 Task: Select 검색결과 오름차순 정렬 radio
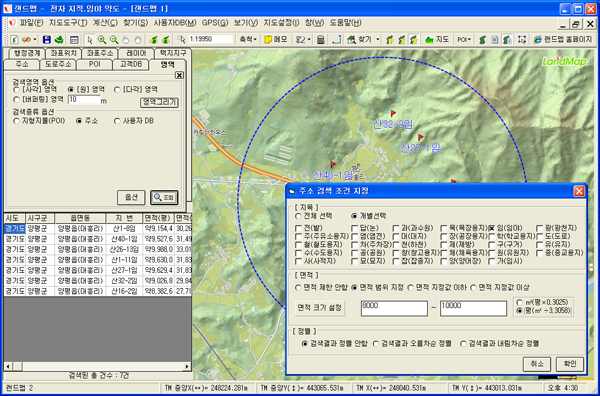(376, 344)
